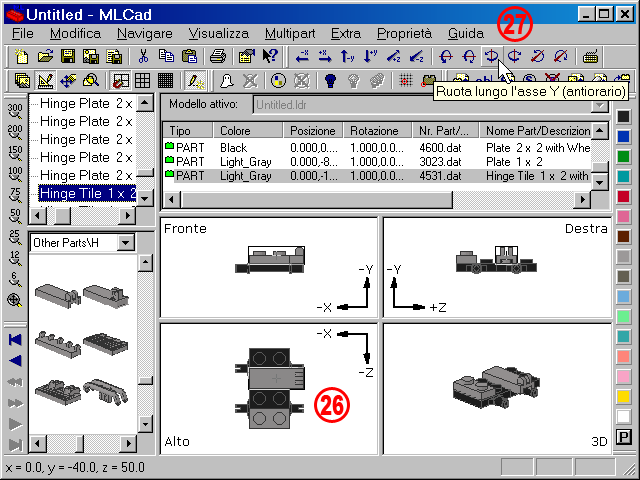Click the Tipo column header

188,131
